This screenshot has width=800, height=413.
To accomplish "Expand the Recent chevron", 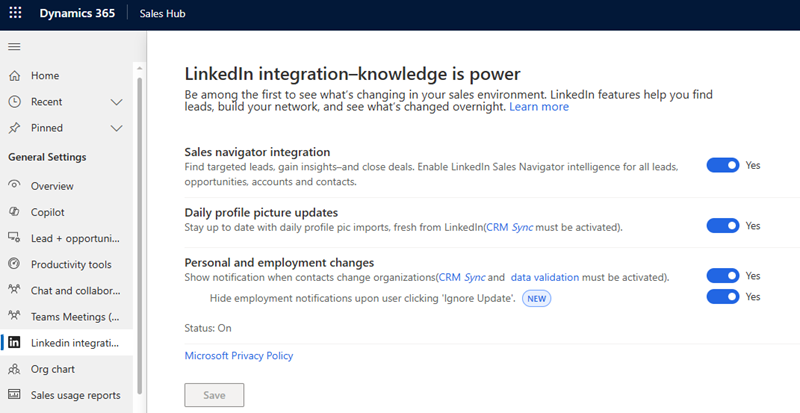I will pos(117,102).
